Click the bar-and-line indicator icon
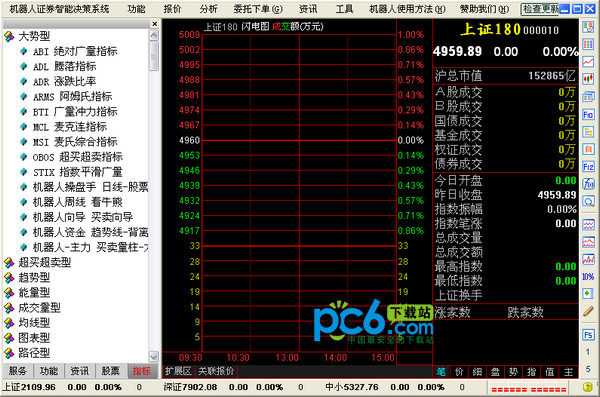 tap(588, 259)
